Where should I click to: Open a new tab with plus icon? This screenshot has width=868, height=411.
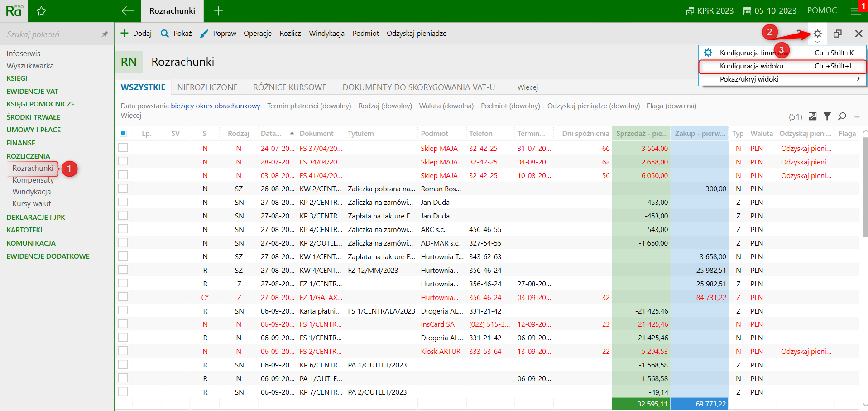(218, 11)
